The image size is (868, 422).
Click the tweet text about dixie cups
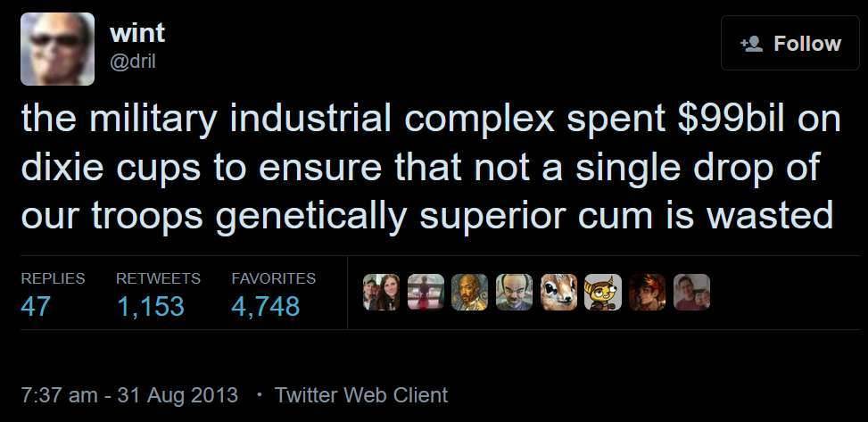[x=428, y=168]
